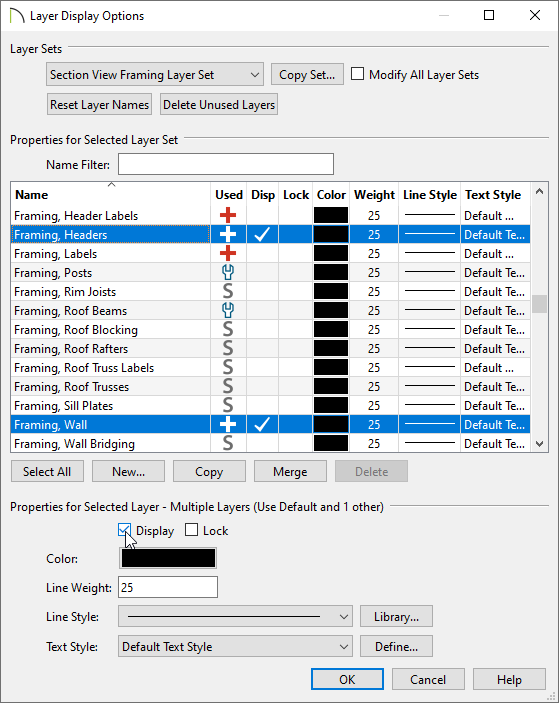This screenshot has width=559, height=703.
Task: Click white plus icon in Framing, Wall row
Action: [x=228, y=425]
